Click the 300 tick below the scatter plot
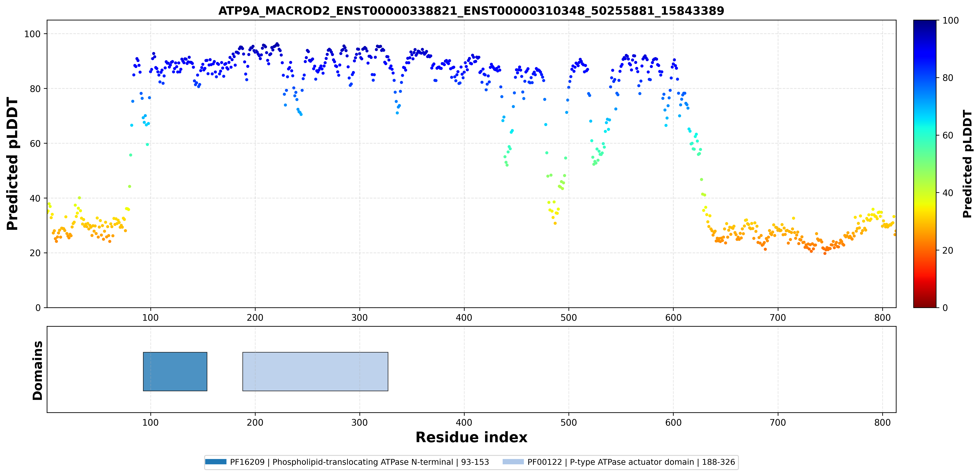 coord(359,317)
